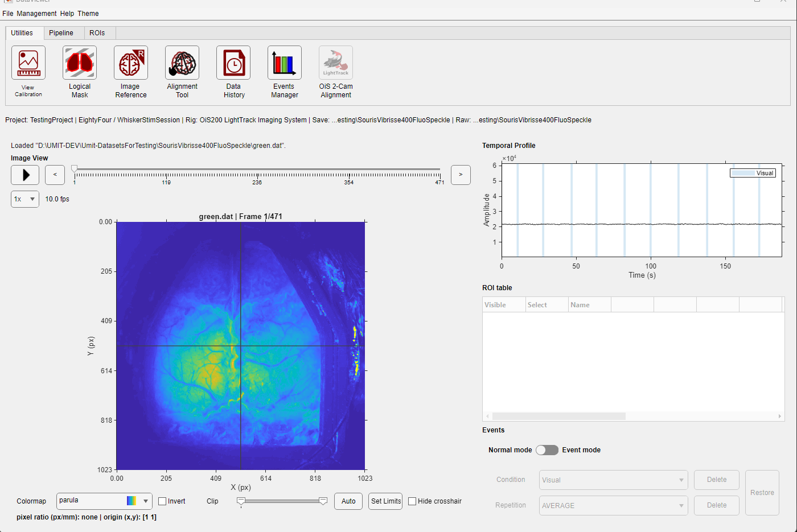The image size is (797, 532).
Task: Click the Auto clip button
Action: (x=348, y=501)
